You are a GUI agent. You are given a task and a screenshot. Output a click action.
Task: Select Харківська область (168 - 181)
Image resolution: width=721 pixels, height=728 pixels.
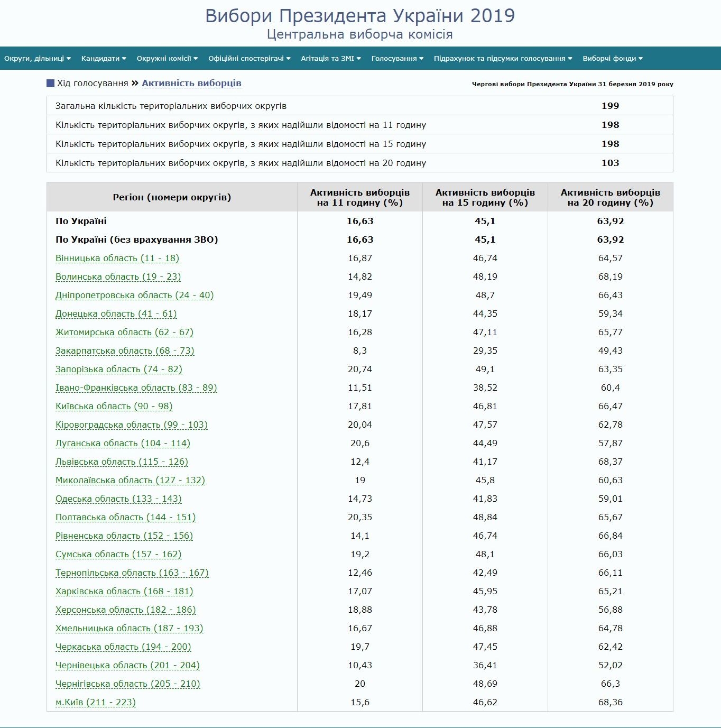pos(124,592)
